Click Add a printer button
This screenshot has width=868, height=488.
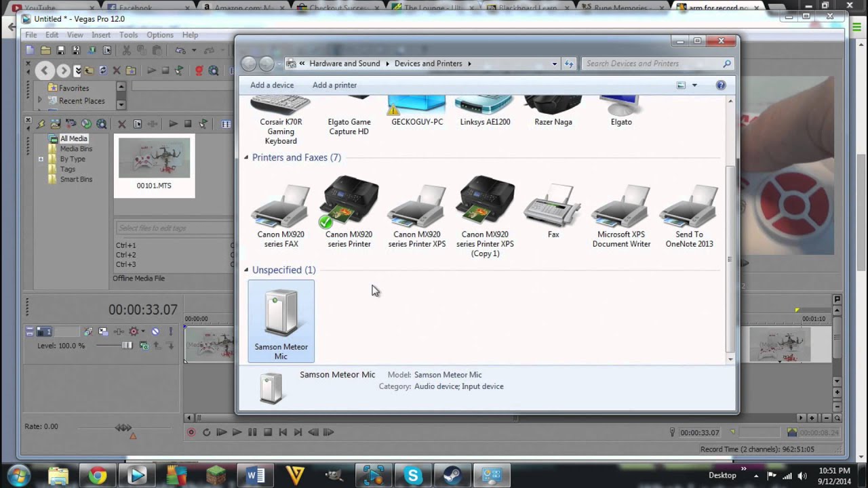click(x=334, y=85)
